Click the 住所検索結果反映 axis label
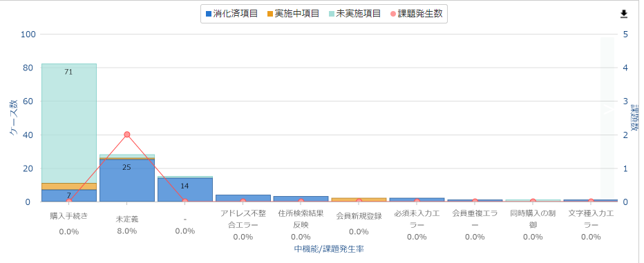Screen dimensions: 644x263 [301, 219]
